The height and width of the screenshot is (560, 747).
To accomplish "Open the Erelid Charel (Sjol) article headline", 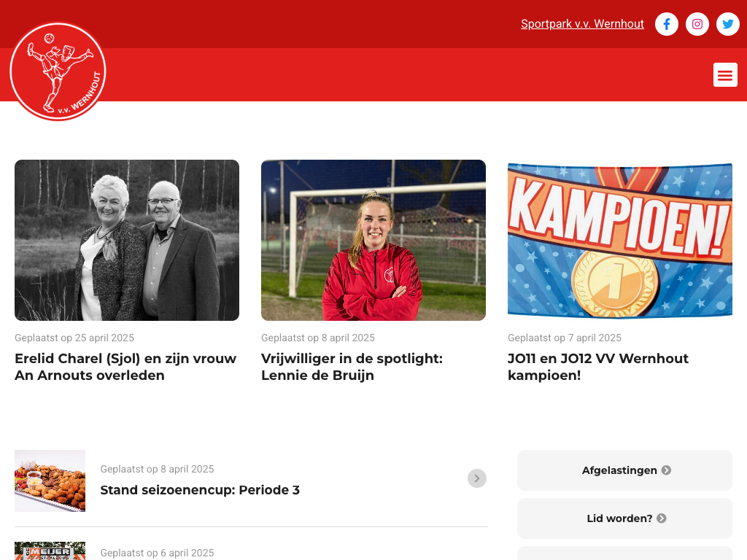I will [125, 367].
